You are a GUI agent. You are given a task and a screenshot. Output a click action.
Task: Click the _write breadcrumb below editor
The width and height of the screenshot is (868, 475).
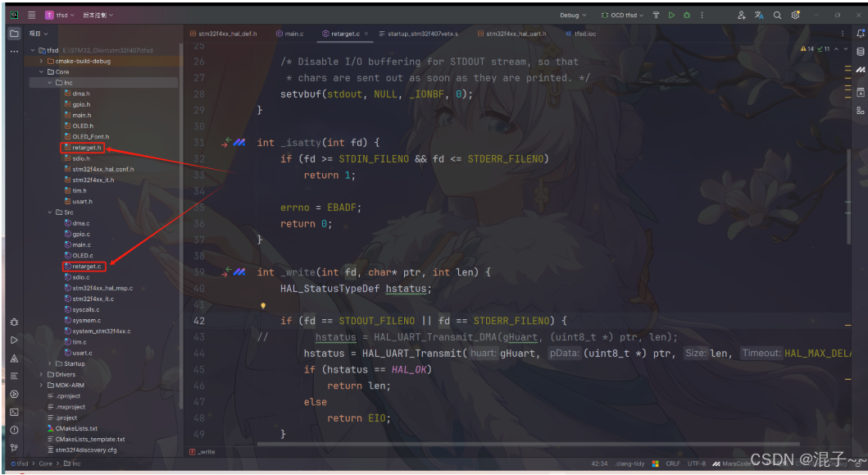(x=202, y=452)
